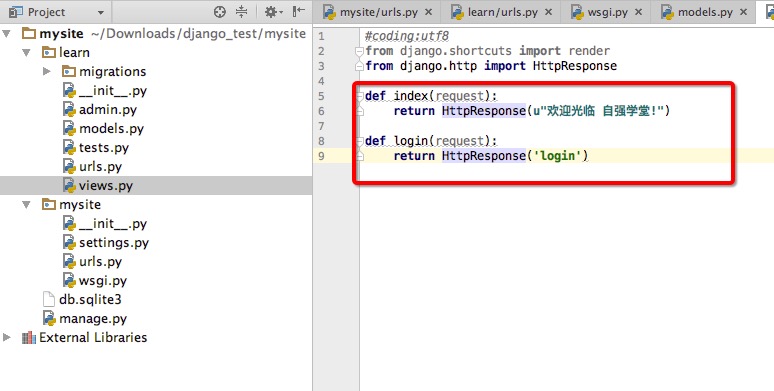Screen dimensions: 774x391
Task: Click the index function name
Action: pyautogui.click(x=411, y=96)
